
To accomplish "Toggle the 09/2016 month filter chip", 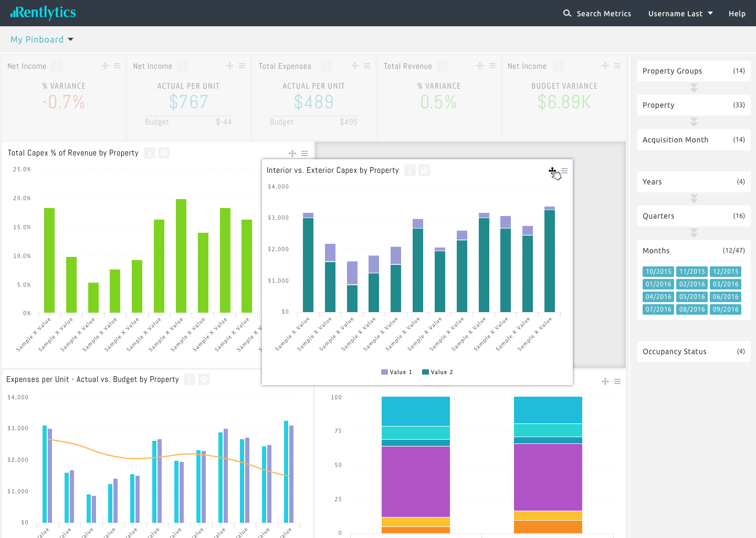I will (x=726, y=309).
